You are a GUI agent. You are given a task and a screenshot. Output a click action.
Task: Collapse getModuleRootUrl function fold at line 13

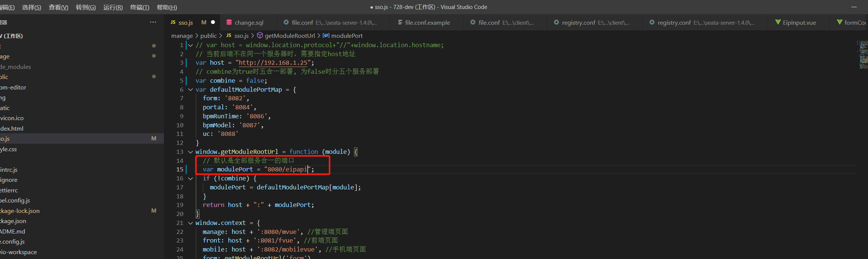click(191, 152)
